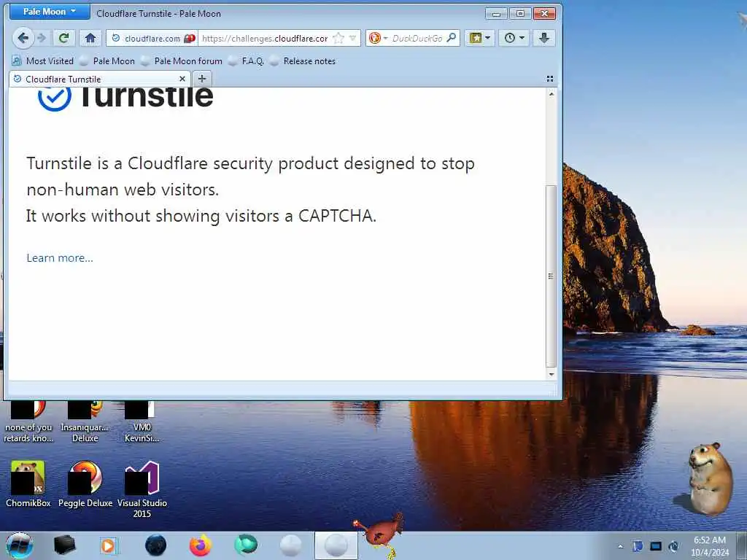The image size is (747, 560).
Task: Open the taskbar clock and date
Action: click(x=710, y=546)
